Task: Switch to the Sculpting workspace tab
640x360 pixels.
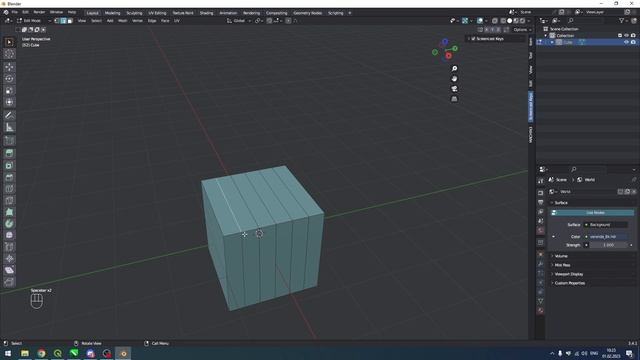Action: coord(134,13)
